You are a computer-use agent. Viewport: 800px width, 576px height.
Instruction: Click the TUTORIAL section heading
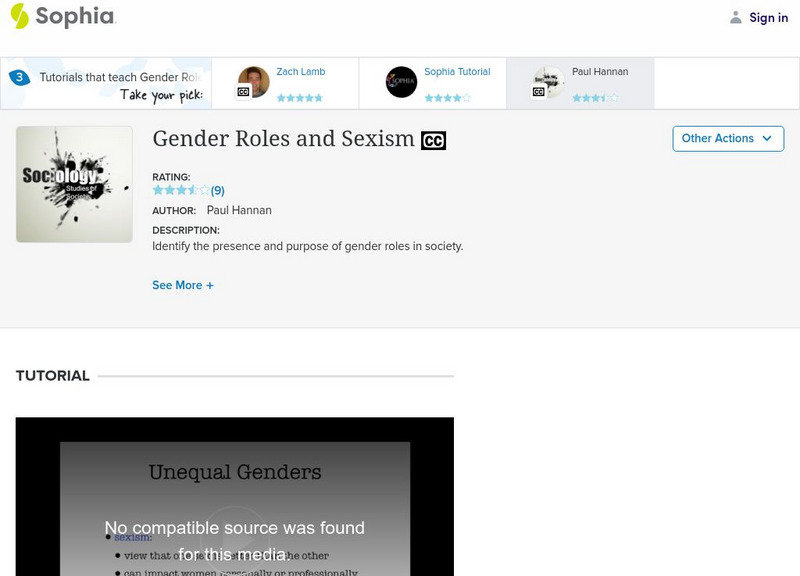pyautogui.click(x=53, y=375)
